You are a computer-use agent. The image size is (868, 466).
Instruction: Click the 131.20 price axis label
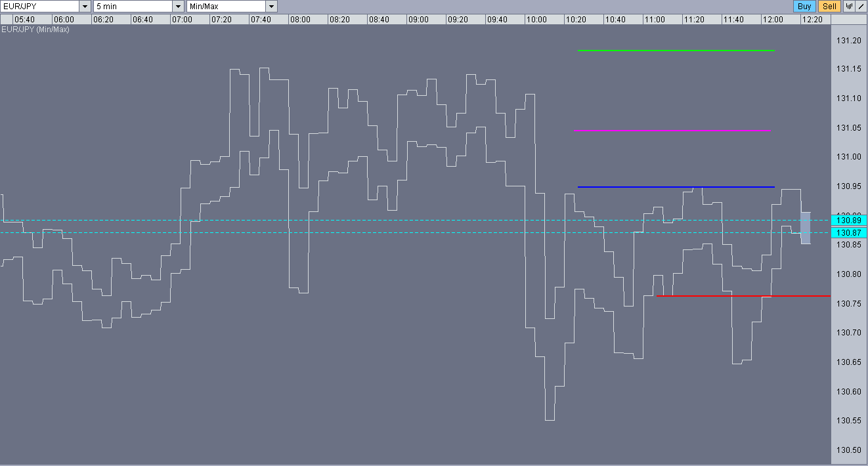849,41
